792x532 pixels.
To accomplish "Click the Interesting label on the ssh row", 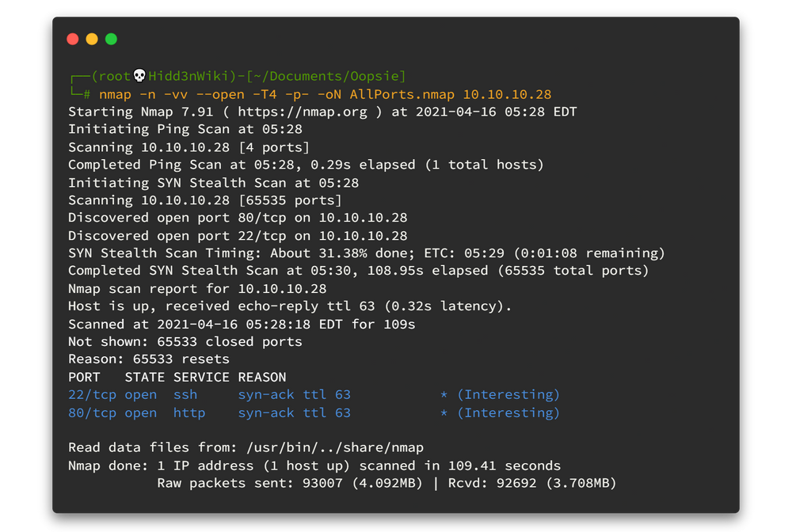I will [x=508, y=394].
